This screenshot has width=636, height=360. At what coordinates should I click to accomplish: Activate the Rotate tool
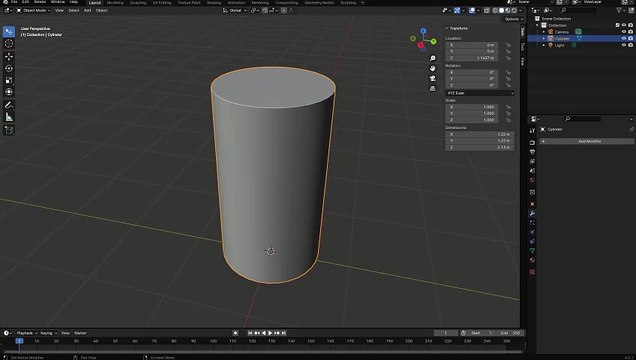[9, 69]
